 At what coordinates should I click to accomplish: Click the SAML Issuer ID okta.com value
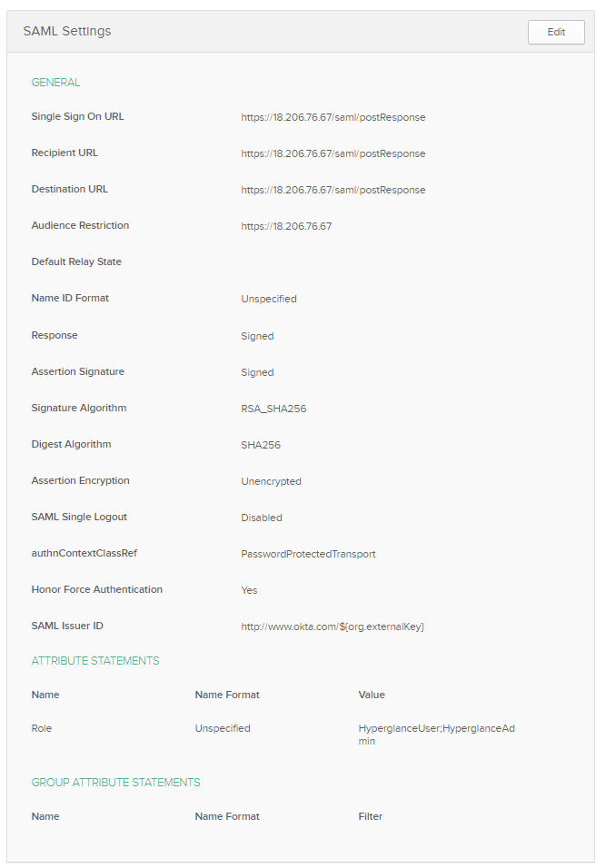[x=333, y=626]
